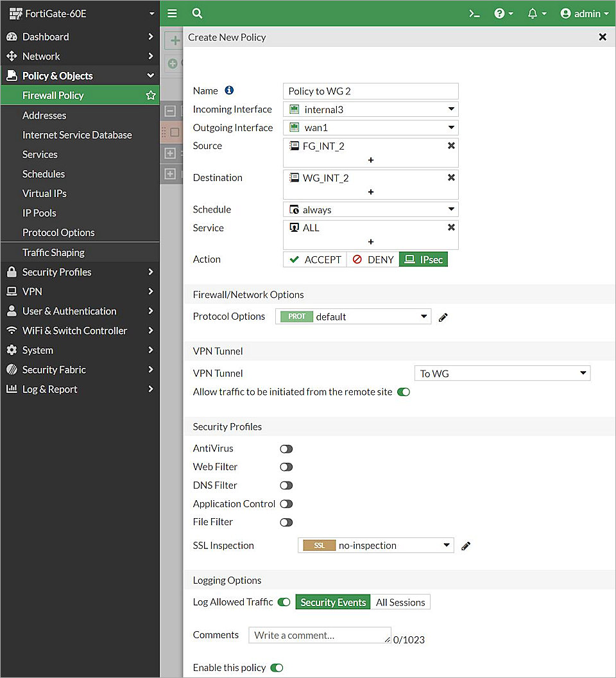Remove FG_INT_2 source using the X icon
Viewport: 616px width, 678px height.
coord(451,146)
